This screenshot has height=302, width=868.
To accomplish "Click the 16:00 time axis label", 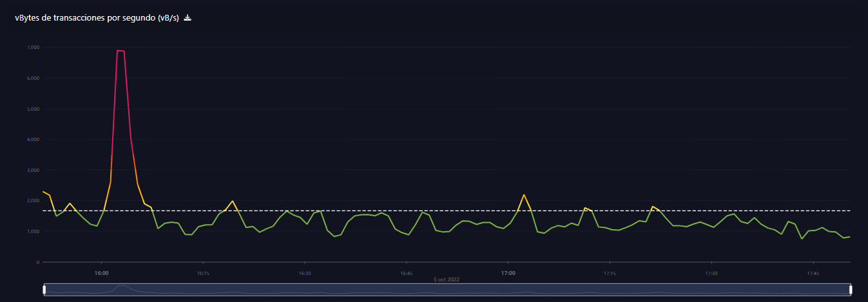I will (x=101, y=273).
